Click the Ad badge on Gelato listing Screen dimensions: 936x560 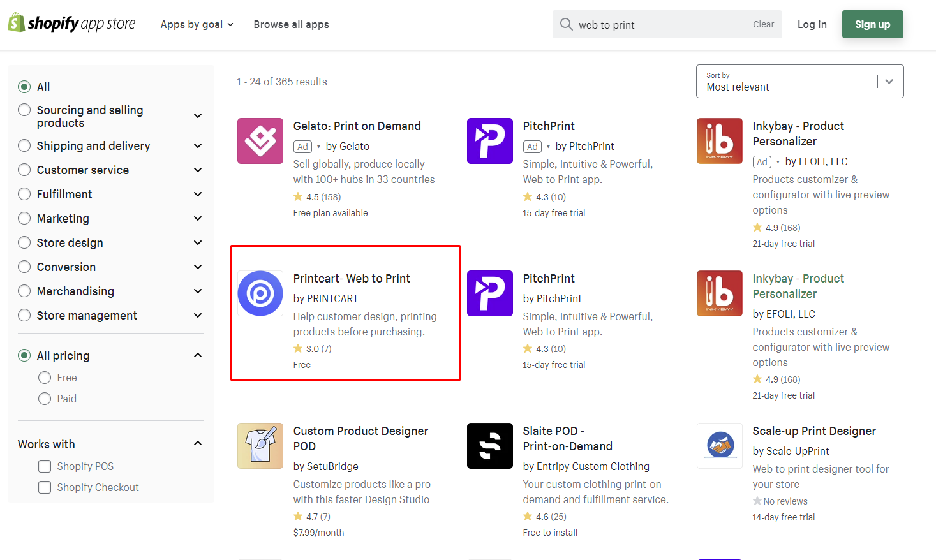302,146
